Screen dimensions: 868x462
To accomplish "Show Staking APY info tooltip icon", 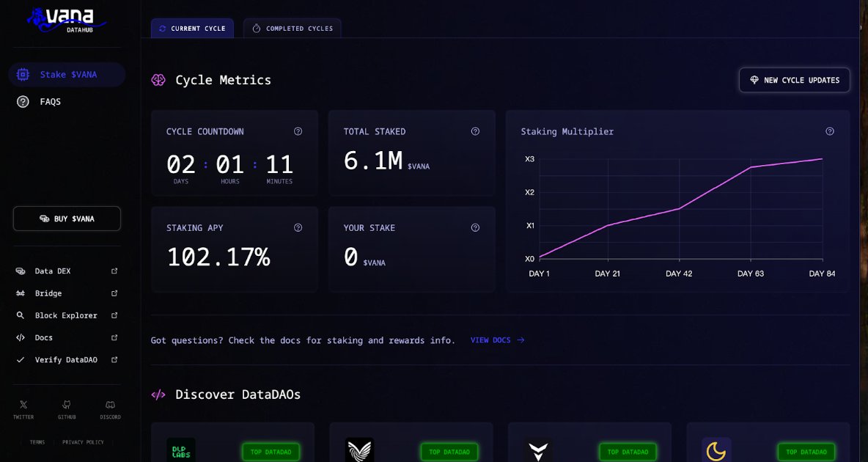I will pos(298,228).
